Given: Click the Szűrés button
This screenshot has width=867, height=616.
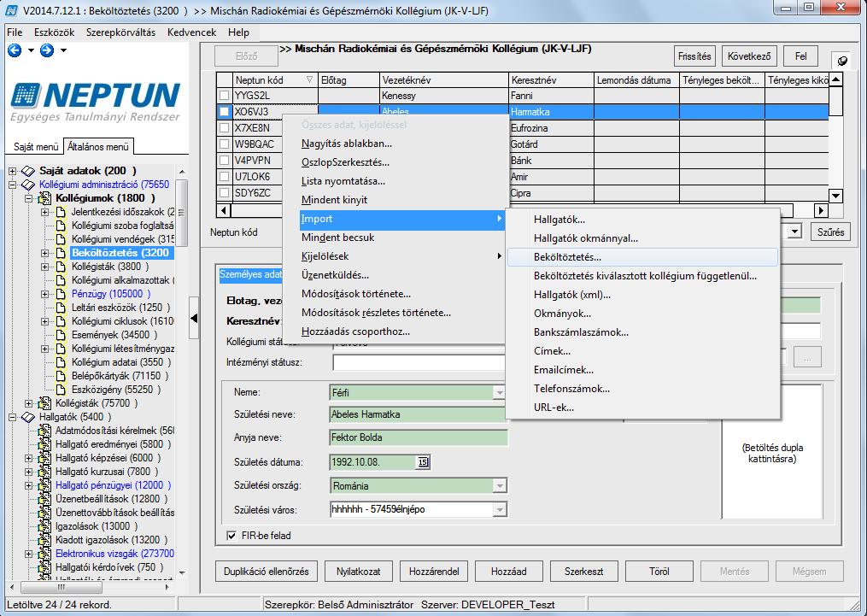Looking at the screenshot, I should (830, 232).
